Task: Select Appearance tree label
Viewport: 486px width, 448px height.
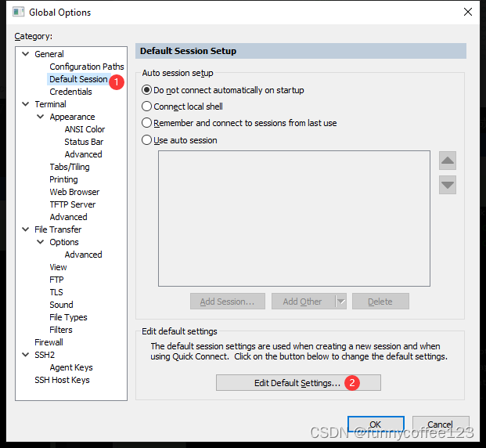Action: click(72, 117)
